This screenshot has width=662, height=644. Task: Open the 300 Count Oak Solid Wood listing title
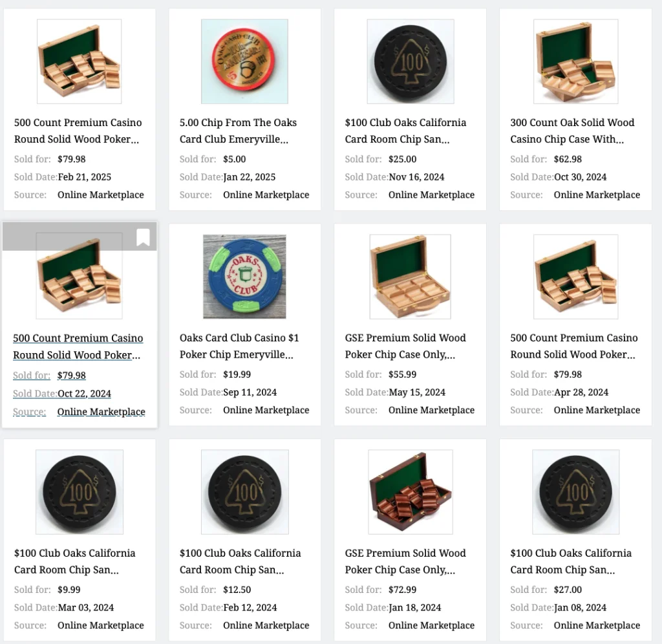click(572, 131)
